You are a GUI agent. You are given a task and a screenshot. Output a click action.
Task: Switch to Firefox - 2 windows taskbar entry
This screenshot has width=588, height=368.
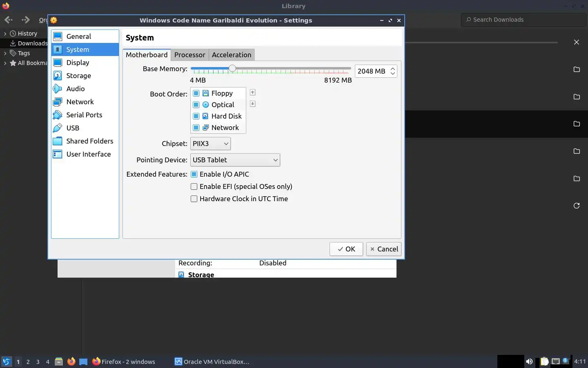point(124,361)
